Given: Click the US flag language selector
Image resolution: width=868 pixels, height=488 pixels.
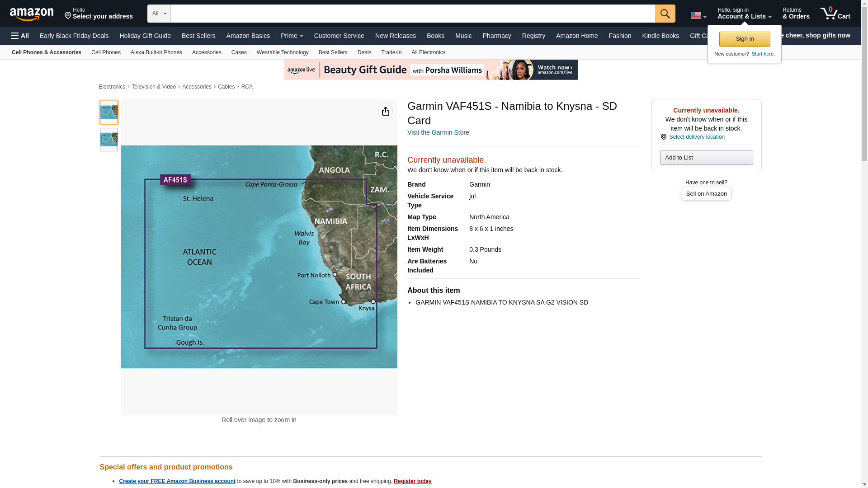Looking at the screenshot, I should click(x=698, y=15).
